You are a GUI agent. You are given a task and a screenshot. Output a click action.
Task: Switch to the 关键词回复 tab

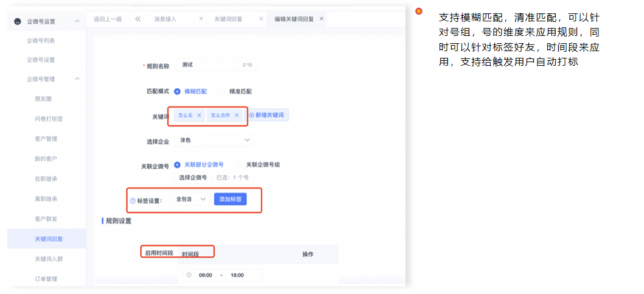click(228, 19)
